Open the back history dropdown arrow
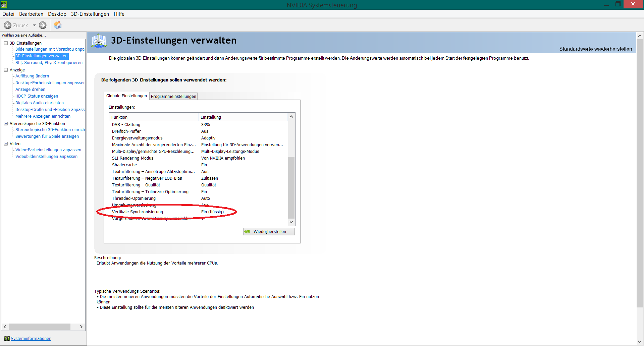This screenshot has width=644, height=346. coord(34,25)
